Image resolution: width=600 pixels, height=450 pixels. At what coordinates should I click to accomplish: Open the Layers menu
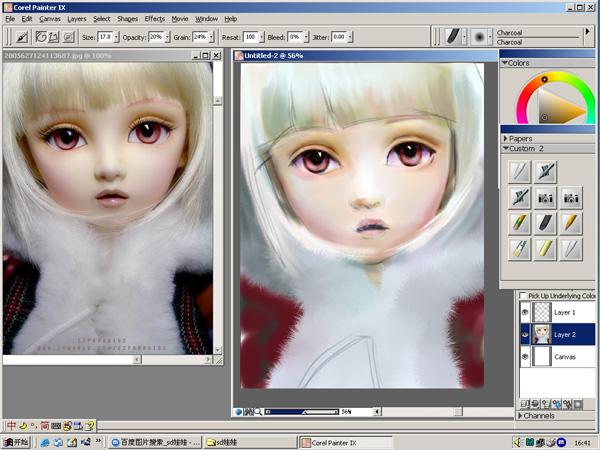pyautogui.click(x=77, y=19)
